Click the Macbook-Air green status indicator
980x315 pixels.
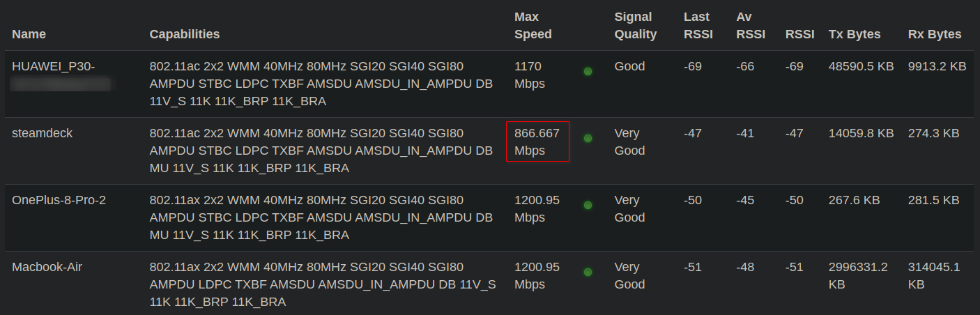(588, 272)
